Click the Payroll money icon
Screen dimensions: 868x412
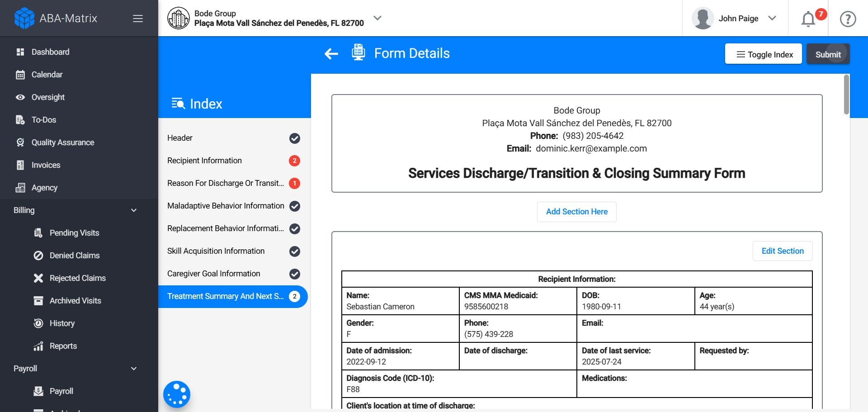(38, 391)
